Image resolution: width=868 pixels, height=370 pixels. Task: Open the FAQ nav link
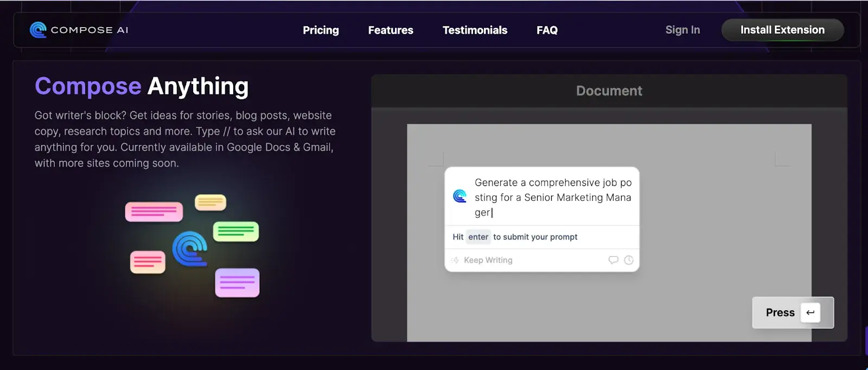click(x=547, y=30)
